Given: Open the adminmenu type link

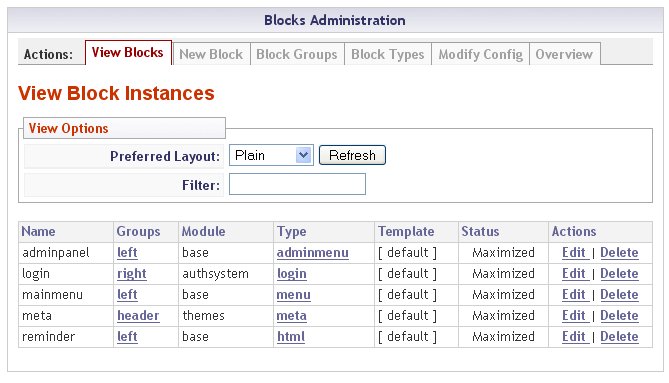Looking at the screenshot, I should point(313,252).
